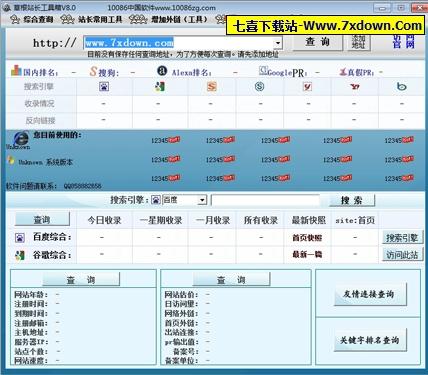This screenshot has height=375, width=428.
Task: Open the 百度 search engine dropdown
Action: tap(202, 200)
